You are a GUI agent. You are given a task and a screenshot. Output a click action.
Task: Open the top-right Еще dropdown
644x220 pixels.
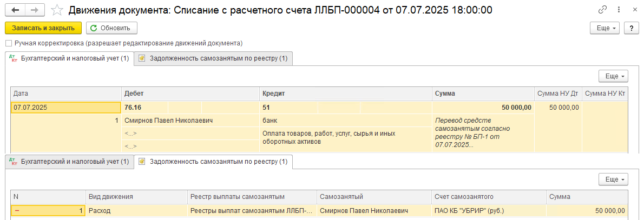click(x=604, y=28)
